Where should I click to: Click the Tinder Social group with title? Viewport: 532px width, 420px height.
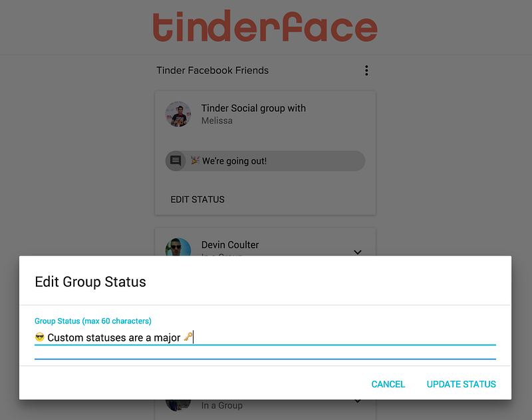[253, 108]
